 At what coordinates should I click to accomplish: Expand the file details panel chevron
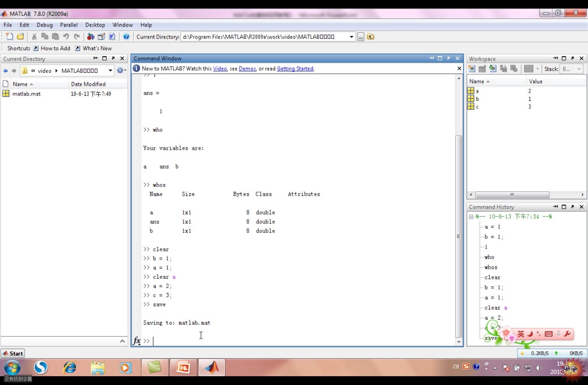[x=122, y=341]
